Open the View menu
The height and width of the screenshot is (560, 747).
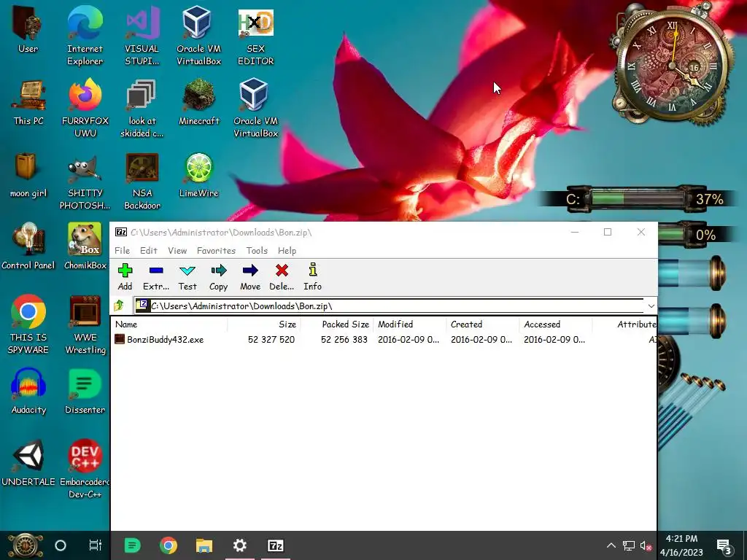pos(177,251)
